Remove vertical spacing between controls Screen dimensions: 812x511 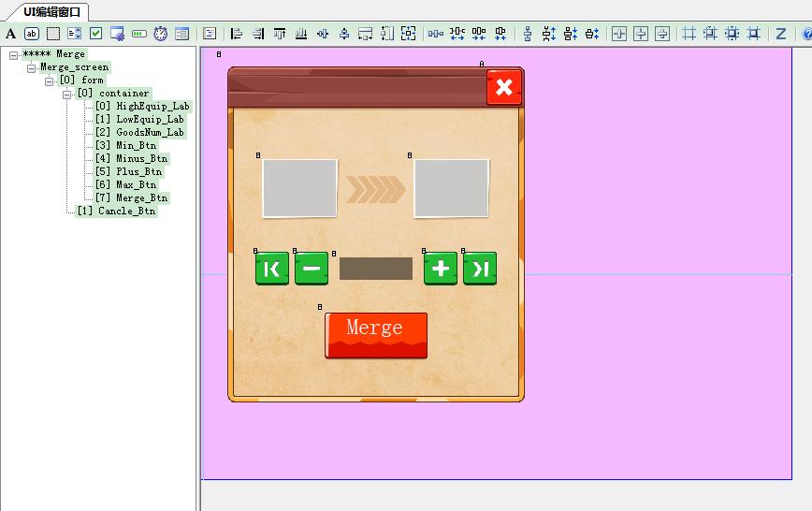coord(592,34)
